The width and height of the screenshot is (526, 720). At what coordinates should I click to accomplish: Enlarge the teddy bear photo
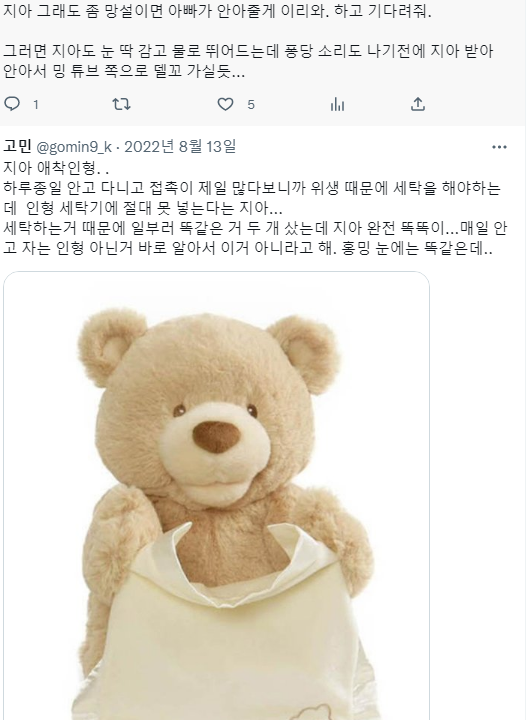(x=217, y=495)
